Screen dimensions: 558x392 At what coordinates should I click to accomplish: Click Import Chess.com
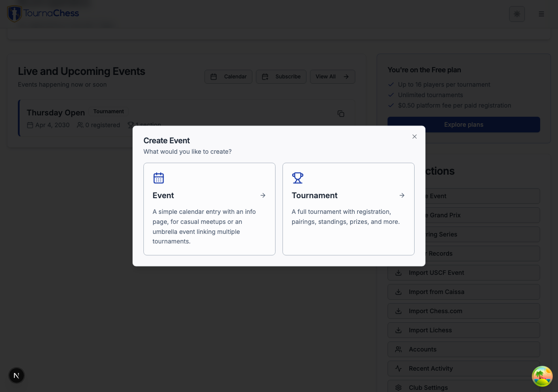[464, 311]
